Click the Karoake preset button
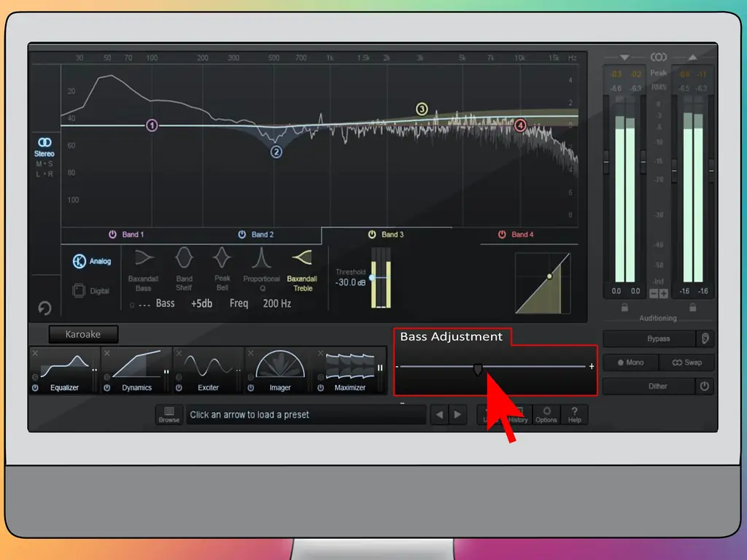The width and height of the screenshot is (747, 560). pos(83,334)
